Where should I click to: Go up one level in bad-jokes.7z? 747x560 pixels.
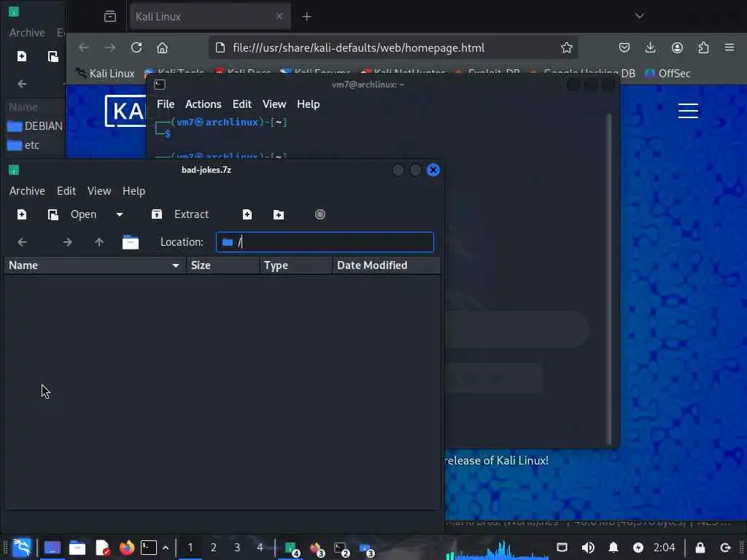pos(98,242)
